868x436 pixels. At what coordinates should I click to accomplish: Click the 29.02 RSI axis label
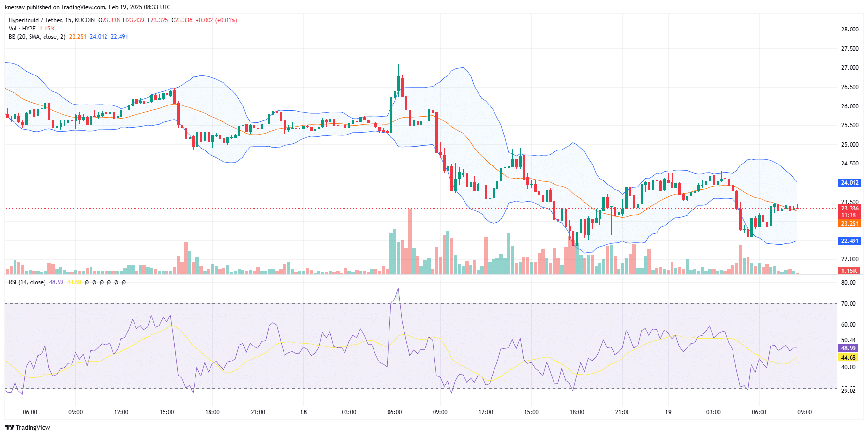click(848, 391)
